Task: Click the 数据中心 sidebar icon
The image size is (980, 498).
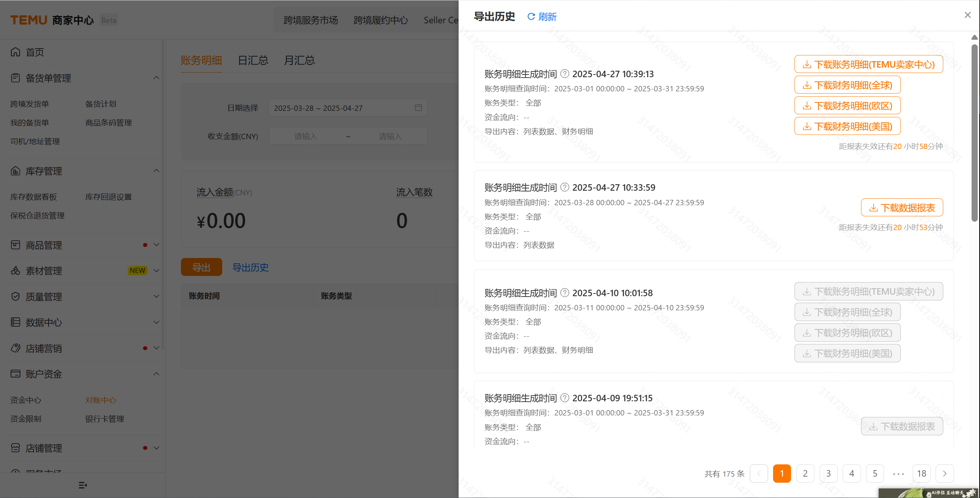Action: pyautogui.click(x=15, y=322)
